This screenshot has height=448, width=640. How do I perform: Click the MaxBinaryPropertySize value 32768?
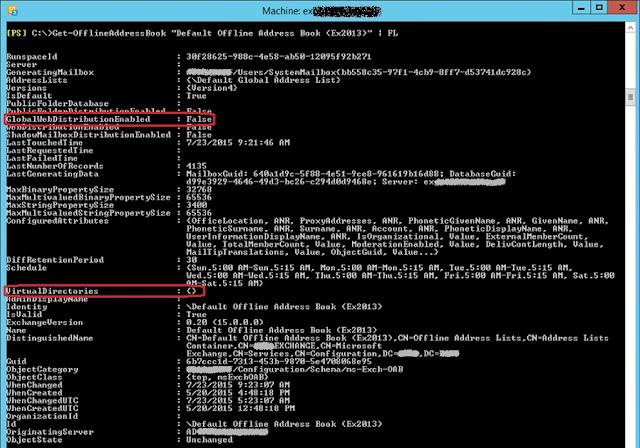click(199, 190)
